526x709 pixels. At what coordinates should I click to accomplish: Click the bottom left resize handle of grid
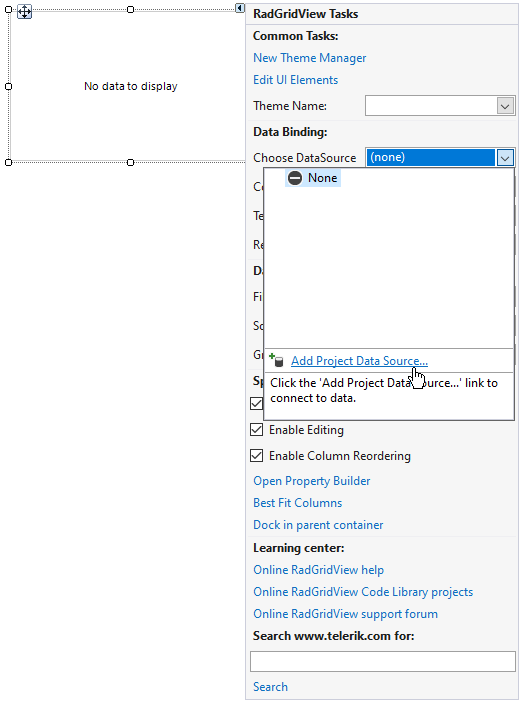(x=8, y=162)
